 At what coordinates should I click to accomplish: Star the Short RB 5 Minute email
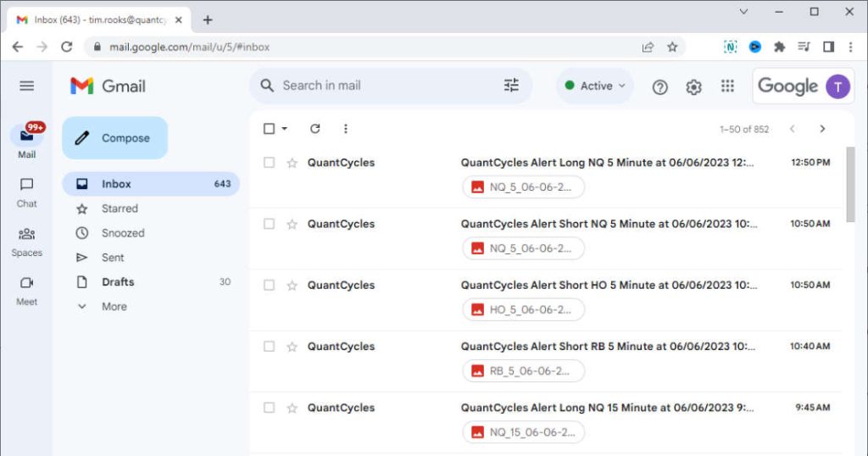coord(292,347)
